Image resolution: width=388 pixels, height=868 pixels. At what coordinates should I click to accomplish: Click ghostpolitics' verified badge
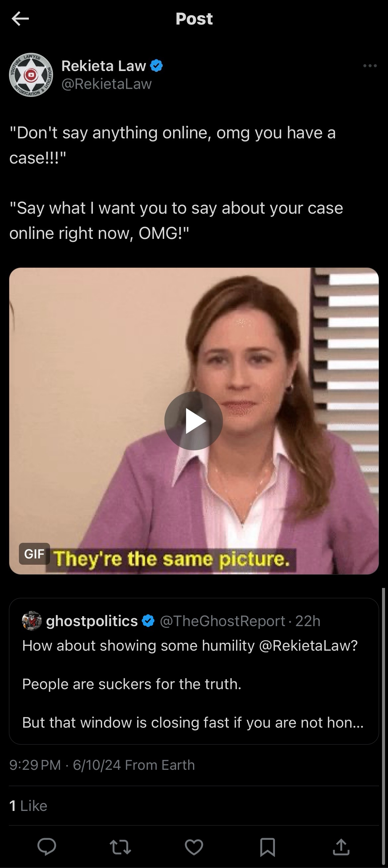coord(148,621)
